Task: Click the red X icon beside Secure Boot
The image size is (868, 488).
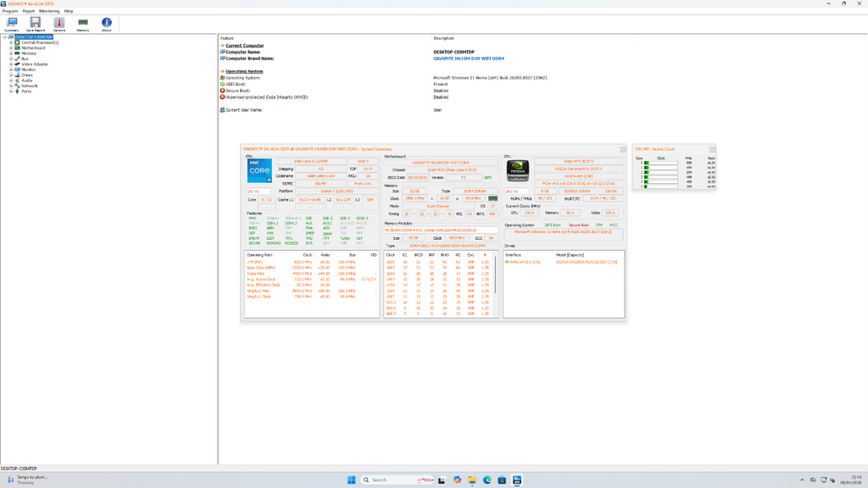Action: (223, 91)
